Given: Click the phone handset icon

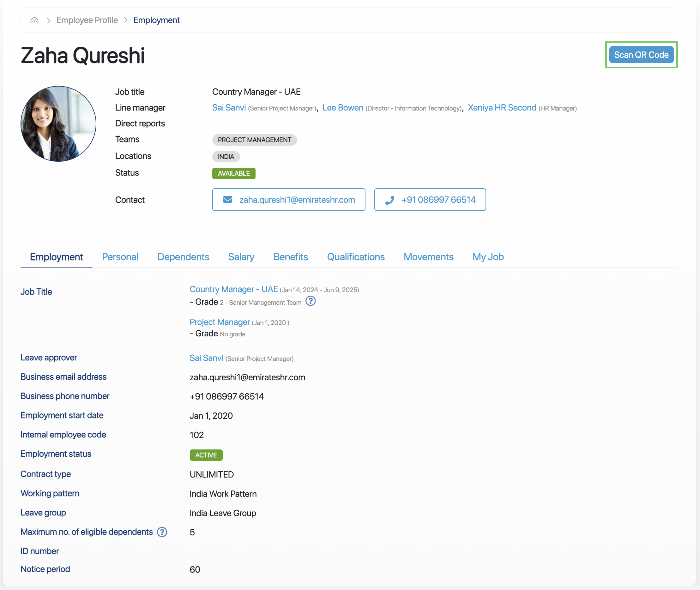Looking at the screenshot, I should pyautogui.click(x=389, y=200).
